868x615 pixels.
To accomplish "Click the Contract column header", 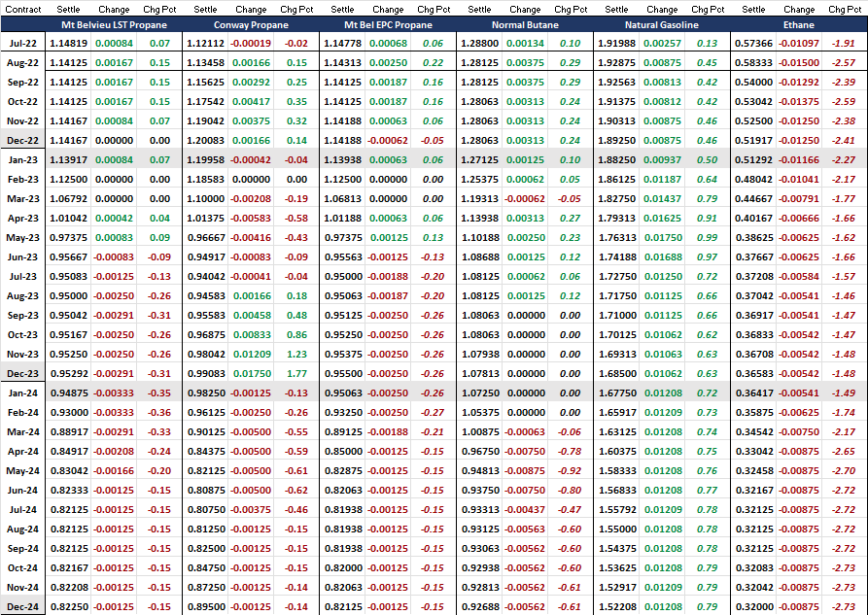I will 23,10.
